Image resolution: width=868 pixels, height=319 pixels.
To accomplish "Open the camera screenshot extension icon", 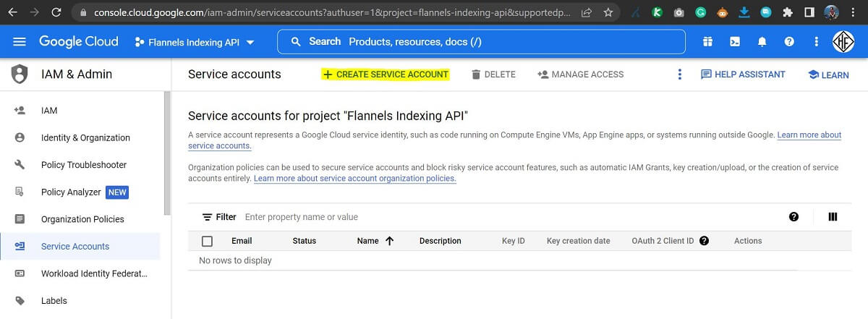I will point(678,12).
